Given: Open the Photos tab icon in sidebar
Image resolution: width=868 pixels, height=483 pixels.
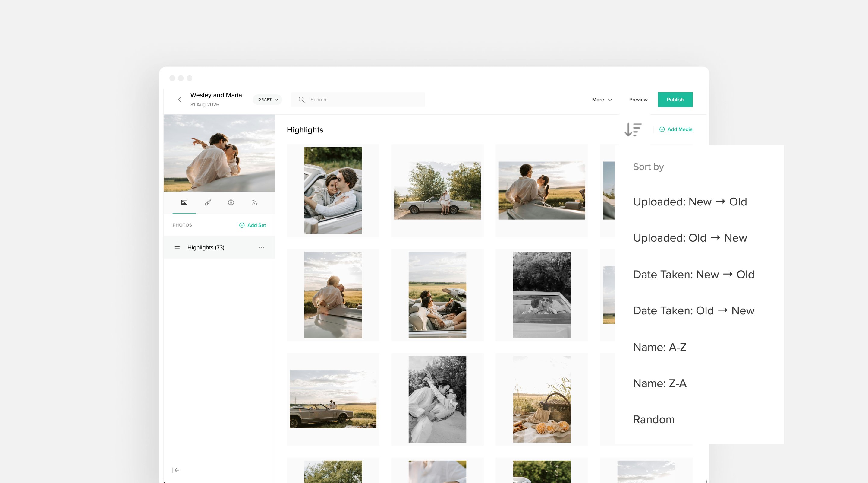Looking at the screenshot, I should [184, 202].
